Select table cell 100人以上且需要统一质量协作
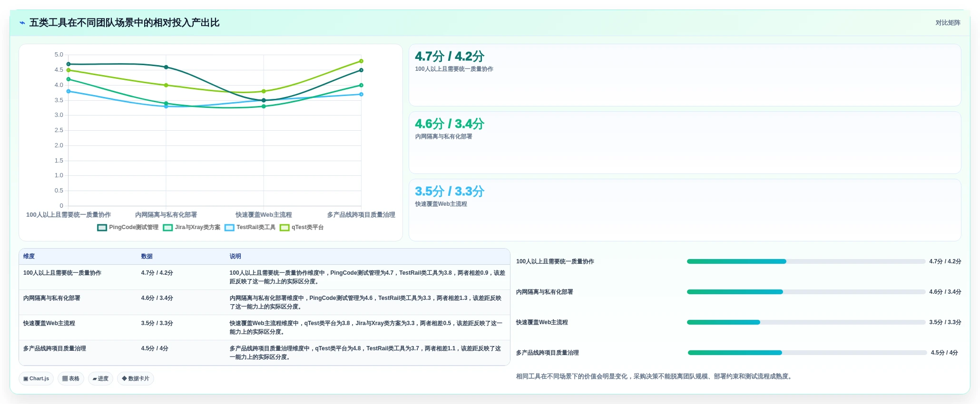The image size is (980, 404). 62,273
